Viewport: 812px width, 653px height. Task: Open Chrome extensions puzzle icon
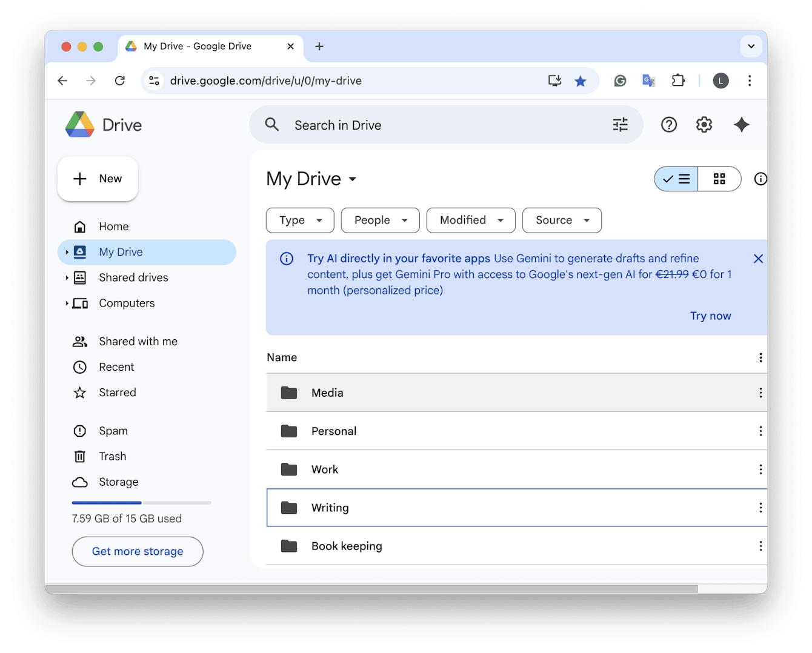678,80
